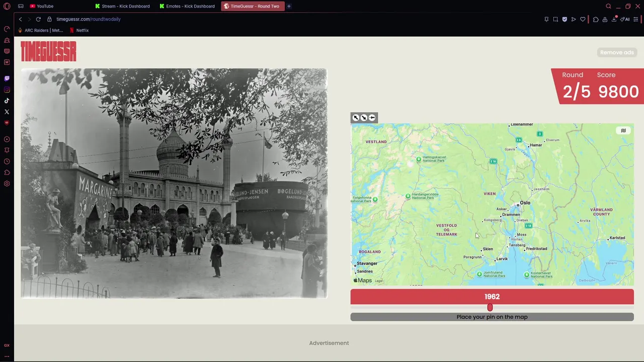Reload the TimeGuessr page
The width and height of the screenshot is (644, 362).
38,19
